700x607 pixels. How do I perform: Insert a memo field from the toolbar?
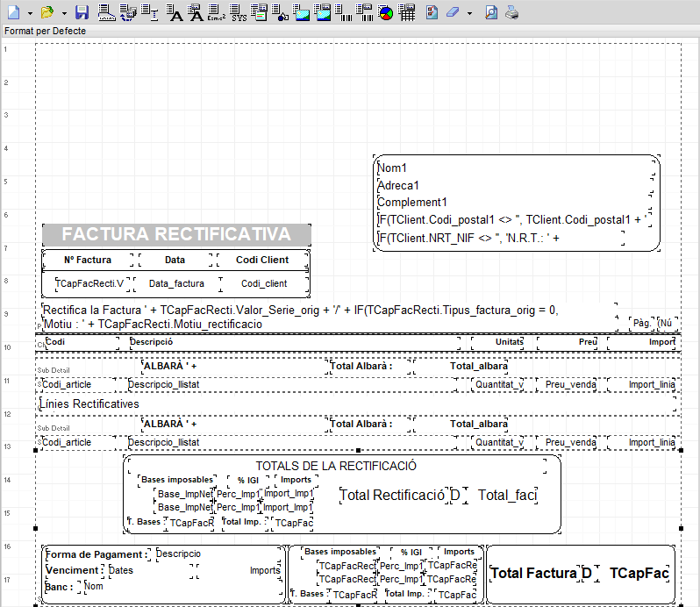259,12
